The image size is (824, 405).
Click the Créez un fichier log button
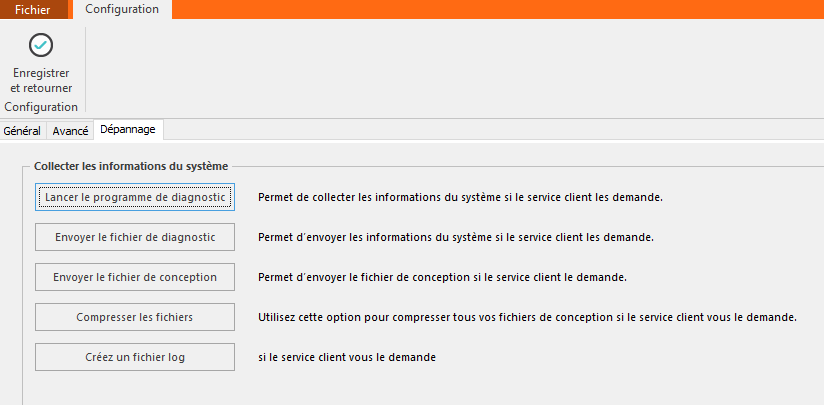click(135, 357)
